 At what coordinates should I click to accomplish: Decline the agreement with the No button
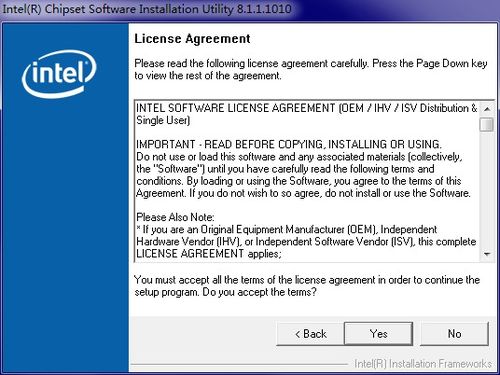454,334
